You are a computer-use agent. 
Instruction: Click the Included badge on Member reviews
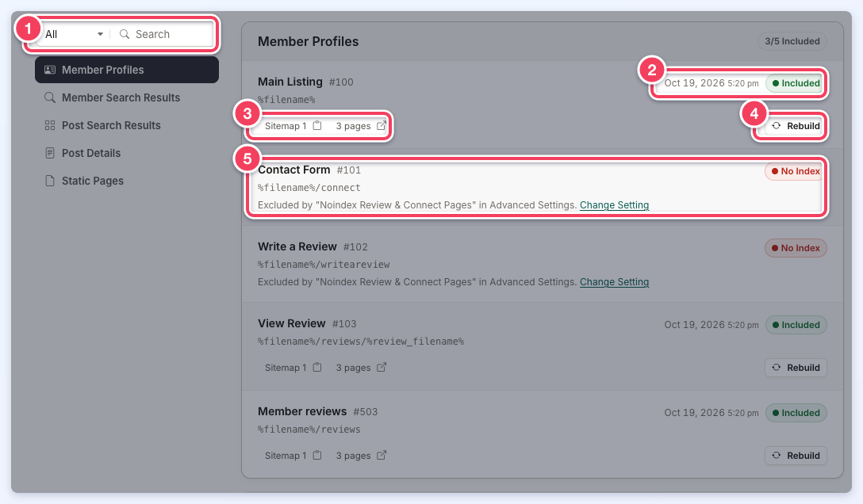(x=796, y=413)
